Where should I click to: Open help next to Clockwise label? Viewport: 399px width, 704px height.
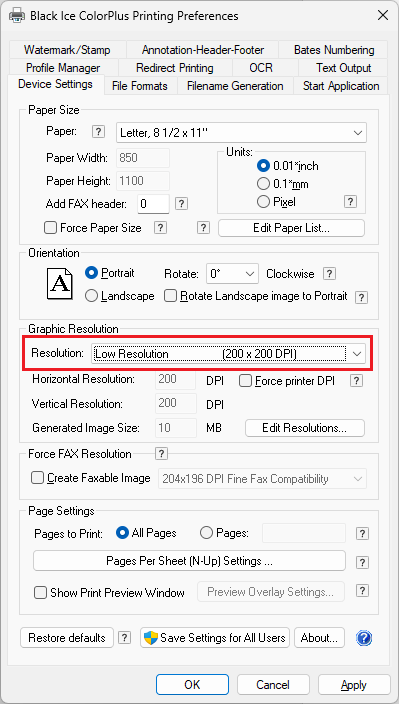coord(330,273)
